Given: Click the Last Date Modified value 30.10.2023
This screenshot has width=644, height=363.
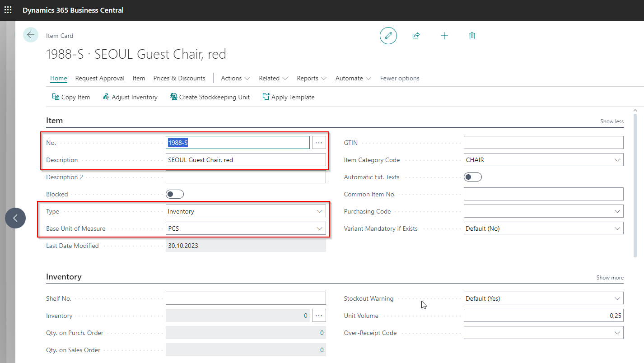Looking at the screenshot, I should [246, 246].
